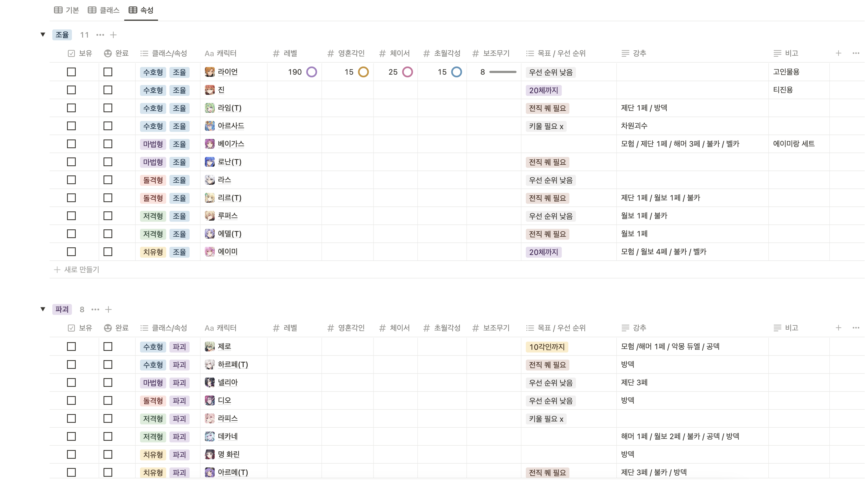The image size is (868, 480).
Task: Open the 목표 / 우선 순위 column header menu in 조율 table
Action: tap(561, 53)
